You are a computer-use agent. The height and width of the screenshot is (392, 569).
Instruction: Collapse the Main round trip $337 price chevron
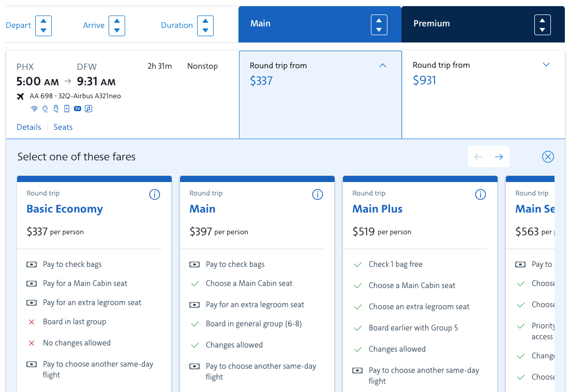point(383,65)
